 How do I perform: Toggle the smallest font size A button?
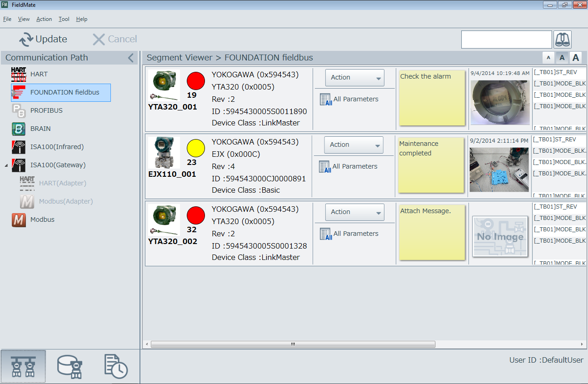pos(548,58)
